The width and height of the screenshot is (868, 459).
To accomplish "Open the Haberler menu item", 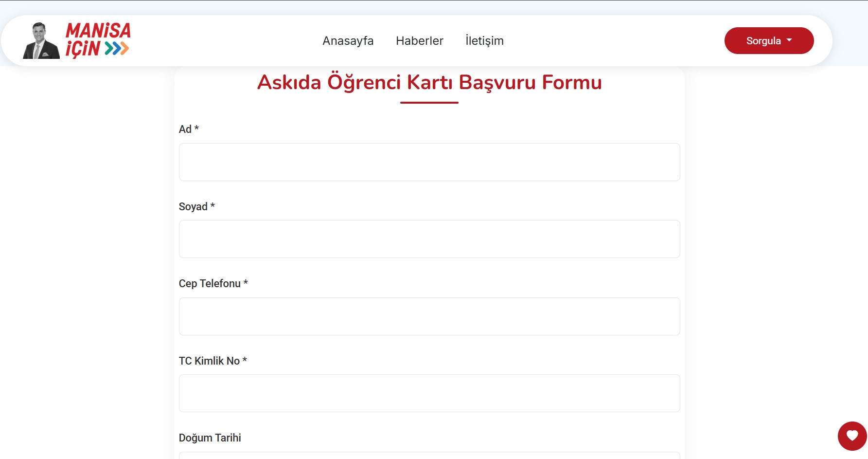I will [419, 41].
